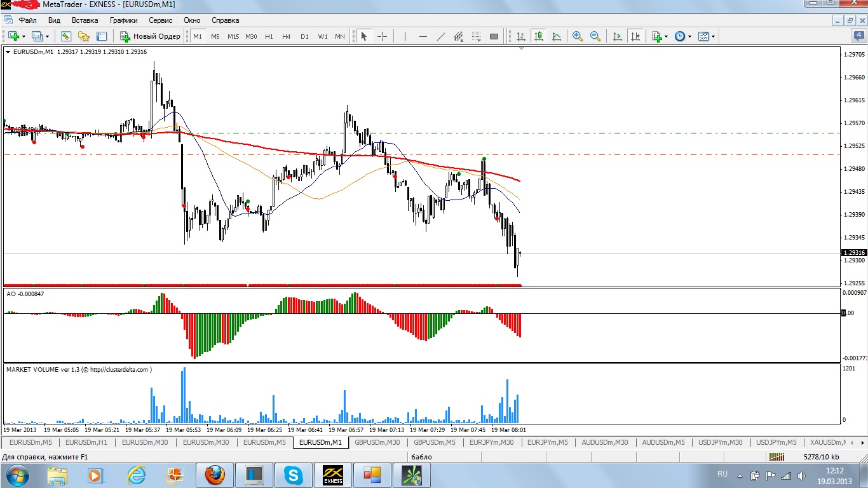This screenshot has width=868, height=488.
Task: Switch chart to the M30 timeframe
Action: (252, 36)
